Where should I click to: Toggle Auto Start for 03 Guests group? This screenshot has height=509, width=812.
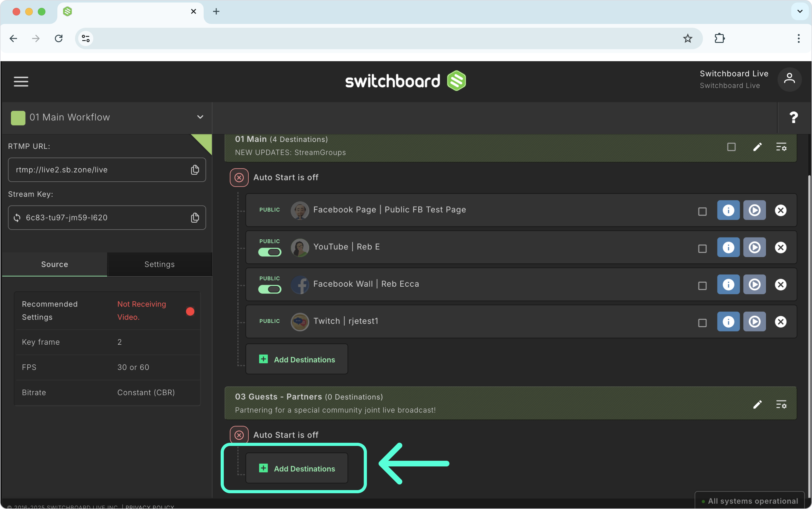pyautogui.click(x=239, y=435)
